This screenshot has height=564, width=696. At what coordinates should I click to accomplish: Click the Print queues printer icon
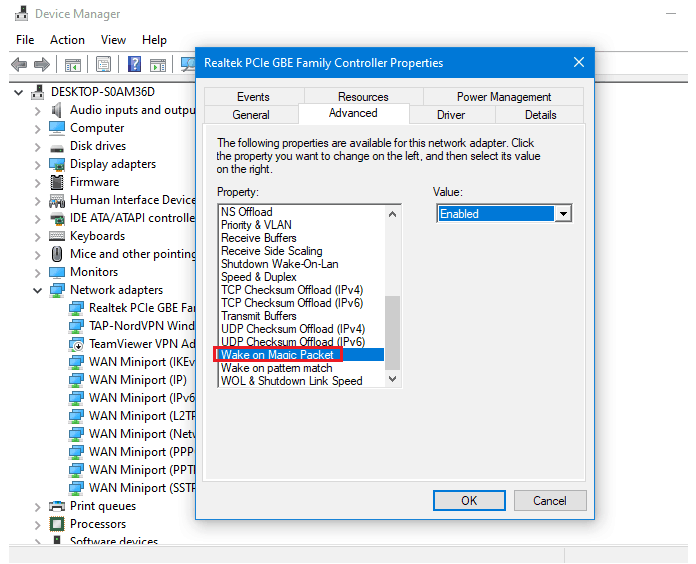coord(58,506)
